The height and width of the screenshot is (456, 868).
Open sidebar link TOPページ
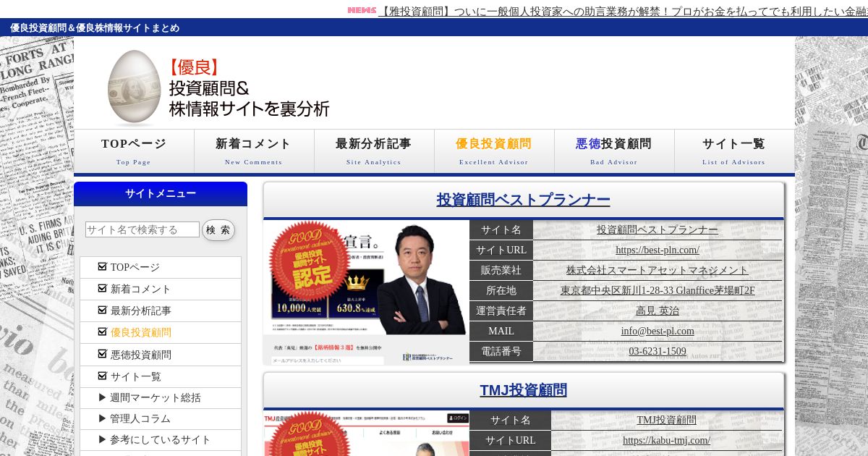coord(135,267)
